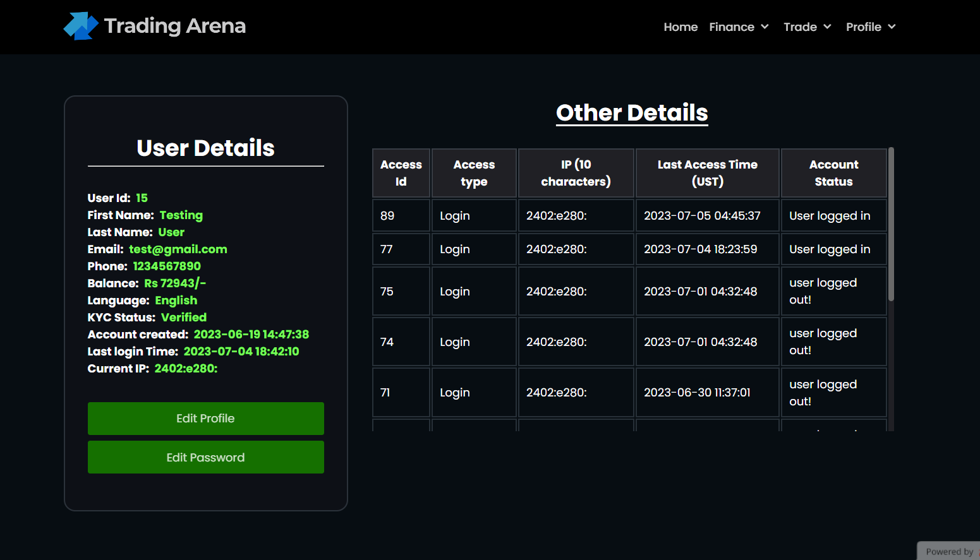Click the Edit Password button
Viewport: 980px width, 560px height.
205,457
